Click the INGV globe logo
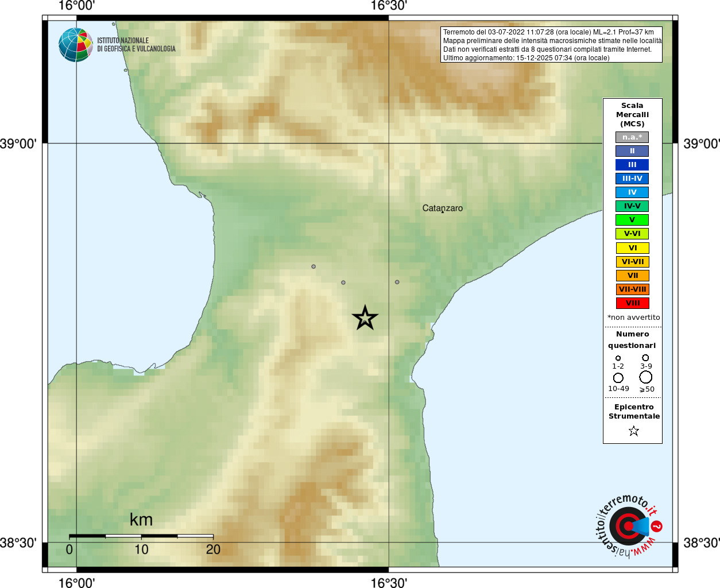Screen dimensions: 720x588 76,45
